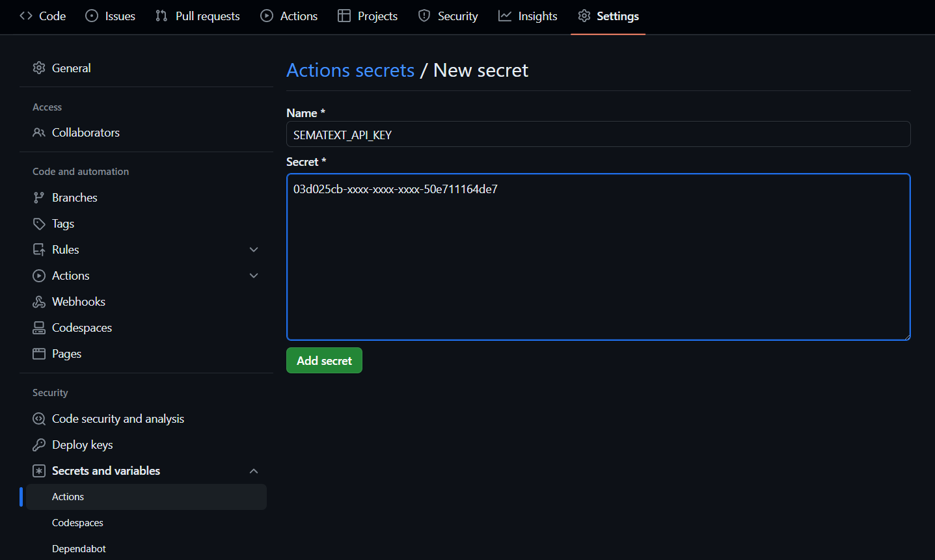
Task: Open the Issues tab
Action: coord(111,16)
